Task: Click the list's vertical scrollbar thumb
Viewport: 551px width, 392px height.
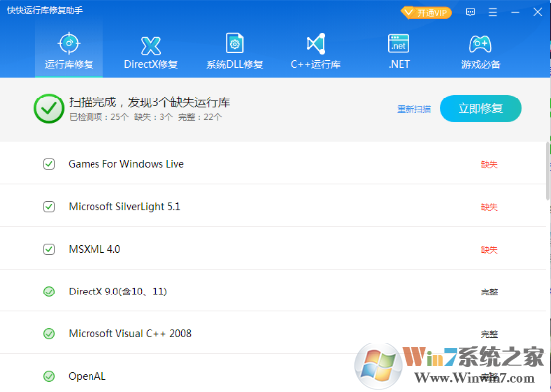Action: point(547,171)
